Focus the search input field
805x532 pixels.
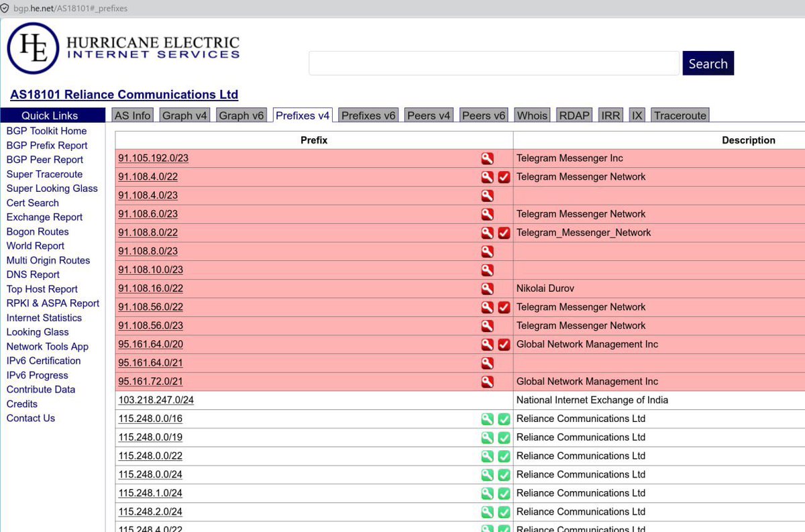click(x=494, y=64)
